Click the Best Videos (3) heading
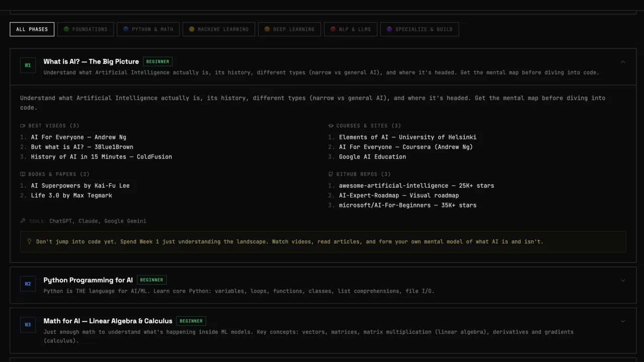Viewport: 644px width, 362px height. [x=54, y=126]
